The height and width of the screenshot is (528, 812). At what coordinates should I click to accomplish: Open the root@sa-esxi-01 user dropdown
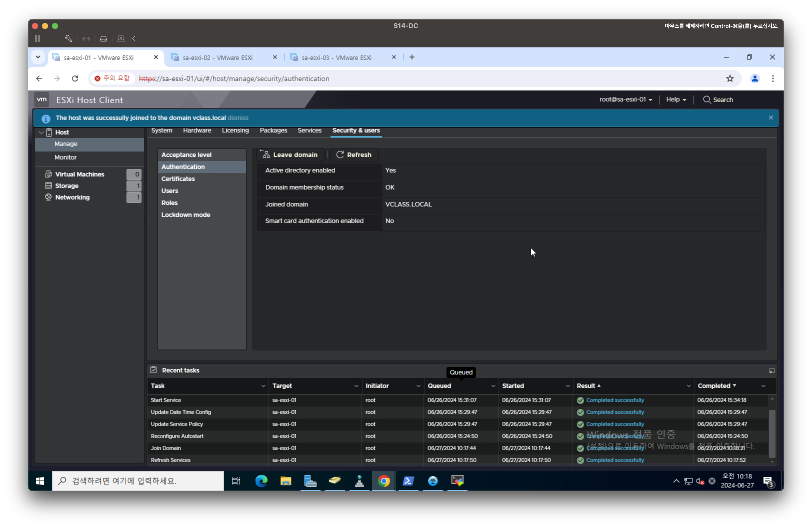pyautogui.click(x=625, y=99)
